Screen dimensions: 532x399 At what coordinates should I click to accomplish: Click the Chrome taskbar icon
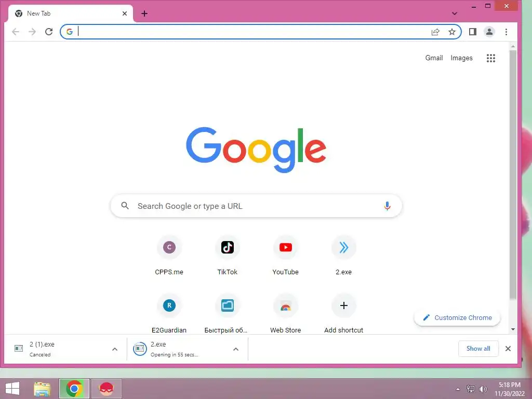(x=74, y=389)
